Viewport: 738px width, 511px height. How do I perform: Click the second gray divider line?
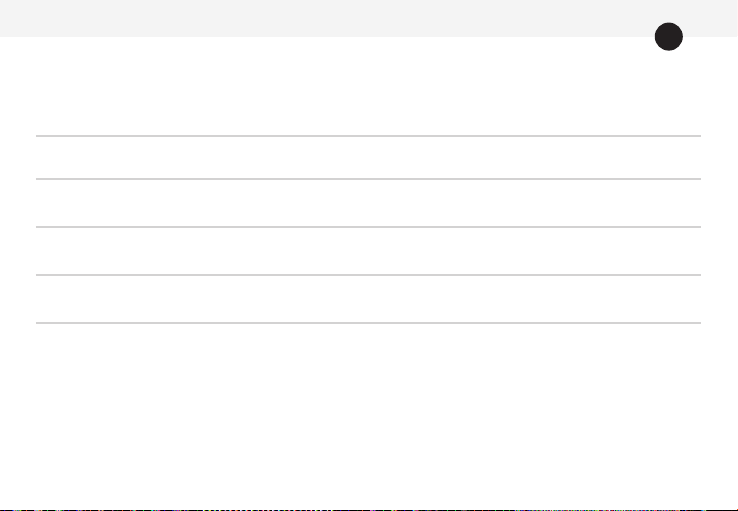click(369, 179)
